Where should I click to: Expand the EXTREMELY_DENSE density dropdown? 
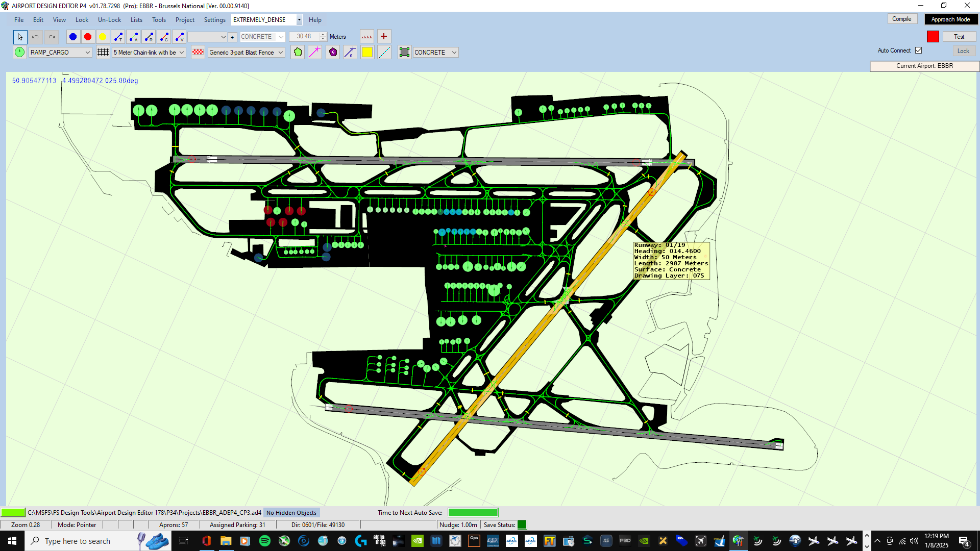tap(299, 20)
